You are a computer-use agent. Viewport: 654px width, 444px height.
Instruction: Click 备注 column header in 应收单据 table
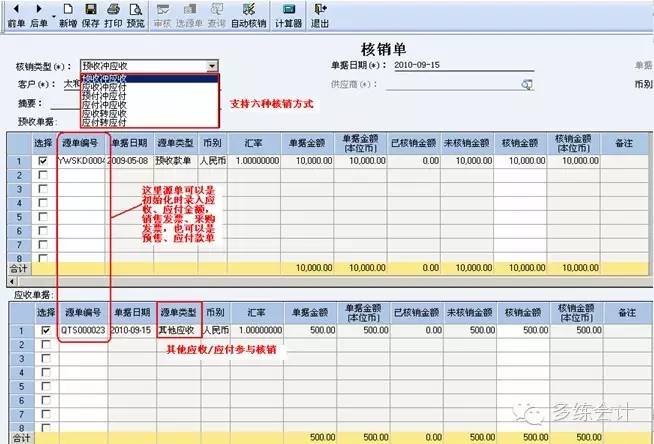[626, 313]
